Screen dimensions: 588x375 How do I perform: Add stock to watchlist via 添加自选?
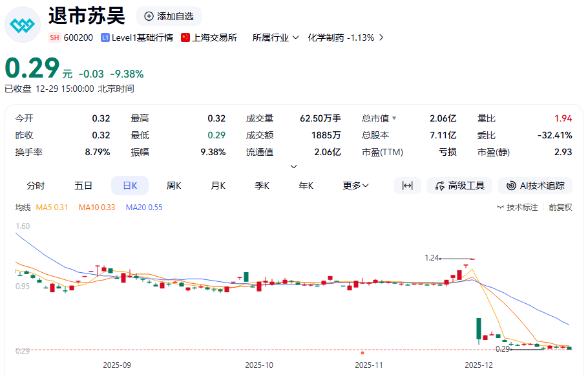tap(169, 16)
